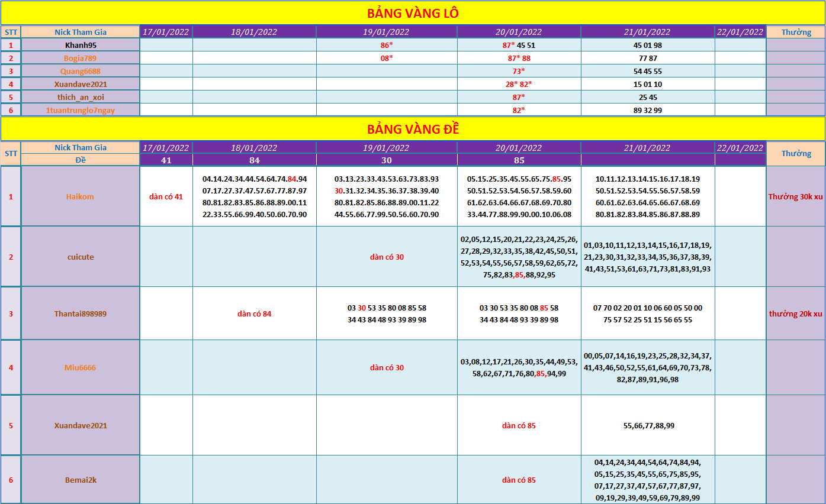Click the Đề result 30 header cell
This screenshot has height=504, width=826.
pos(387,160)
